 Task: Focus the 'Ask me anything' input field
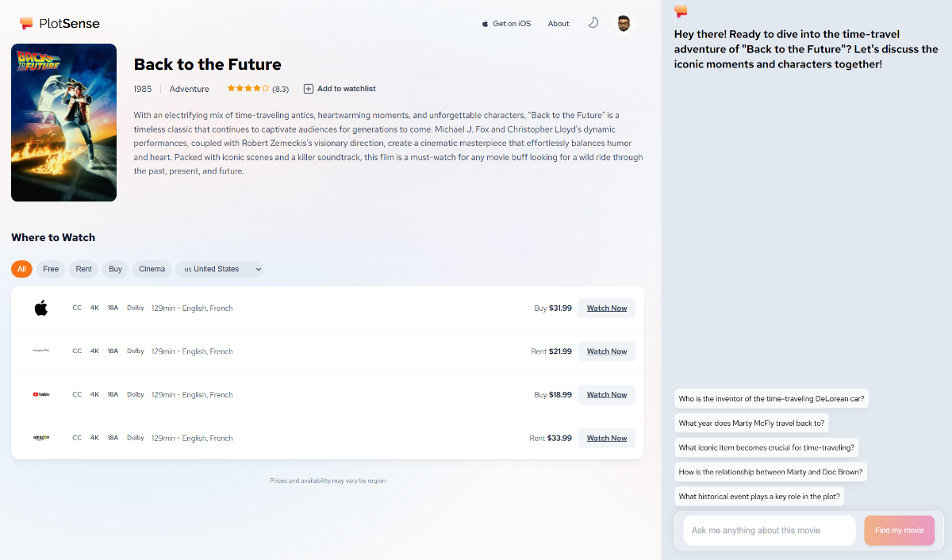point(768,530)
